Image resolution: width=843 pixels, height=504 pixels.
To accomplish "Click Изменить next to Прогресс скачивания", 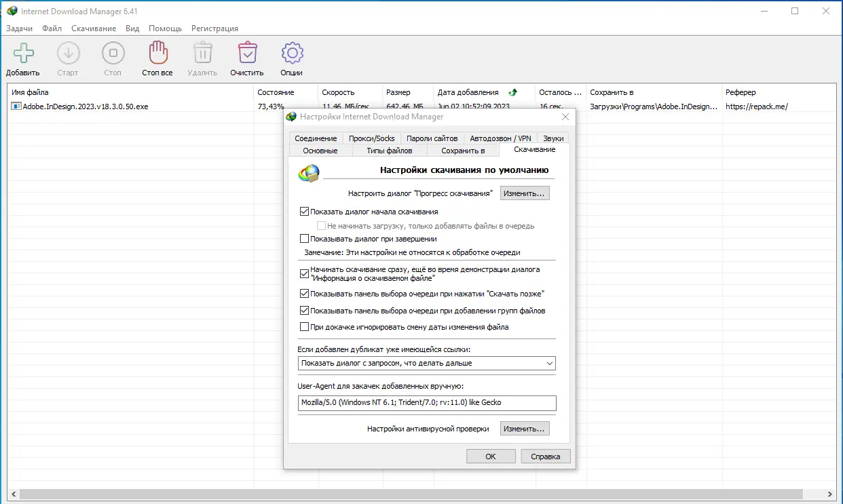I will coord(525,193).
